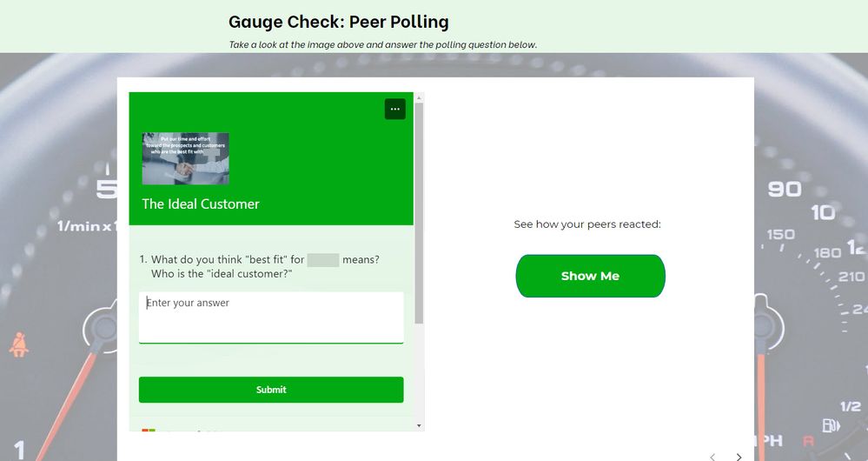Advance with the next slide arrow
The image size is (868, 461).
click(x=739, y=456)
